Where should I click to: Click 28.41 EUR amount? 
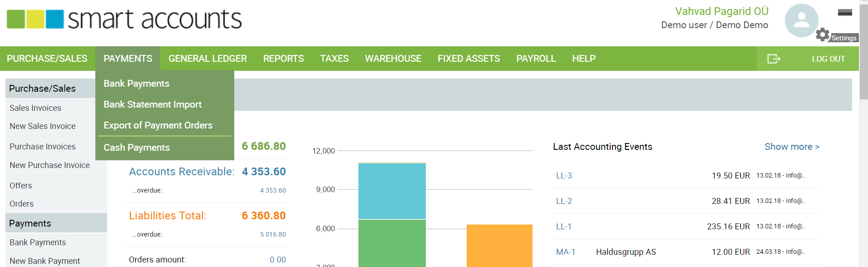pyautogui.click(x=730, y=201)
